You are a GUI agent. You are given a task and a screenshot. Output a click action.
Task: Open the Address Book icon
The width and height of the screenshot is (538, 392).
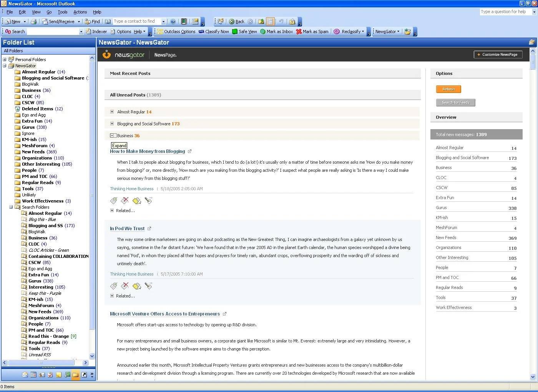108,22
